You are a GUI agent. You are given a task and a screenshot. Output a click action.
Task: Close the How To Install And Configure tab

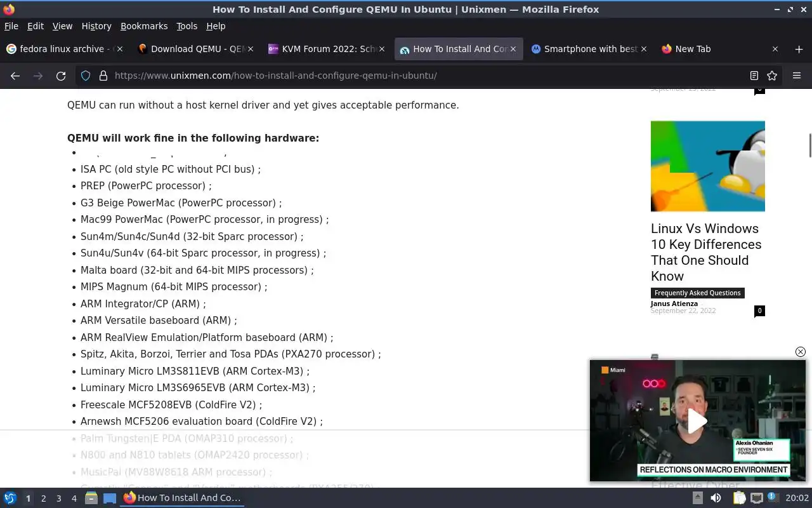pyautogui.click(x=513, y=49)
